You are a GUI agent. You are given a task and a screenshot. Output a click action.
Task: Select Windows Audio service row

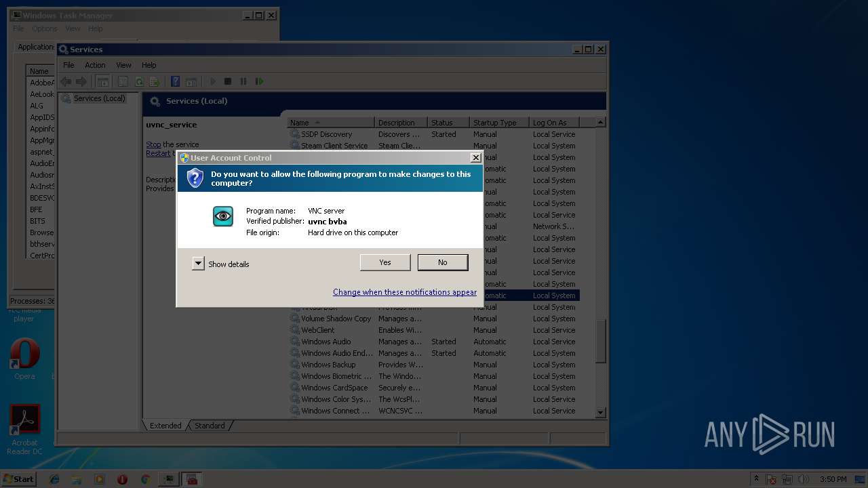(x=433, y=342)
